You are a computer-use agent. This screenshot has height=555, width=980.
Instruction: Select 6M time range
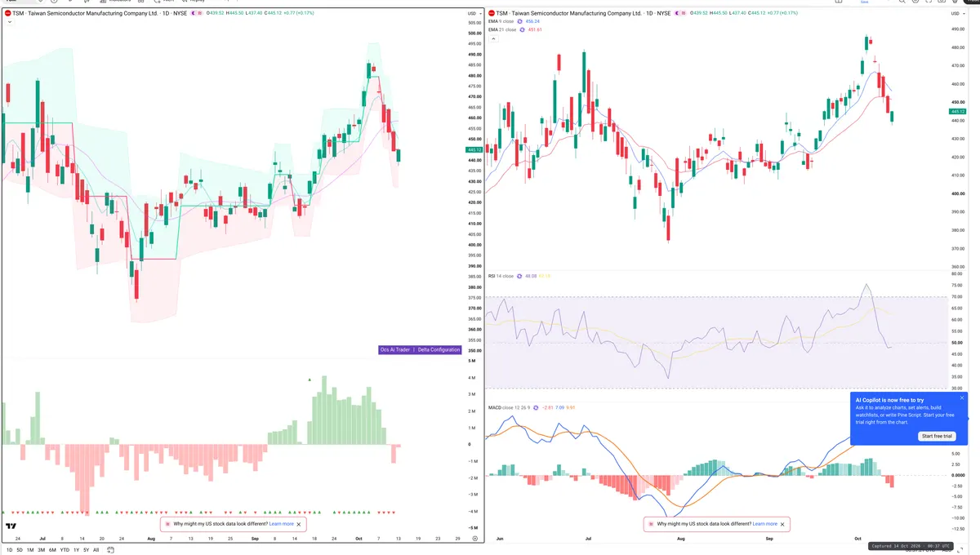point(52,550)
